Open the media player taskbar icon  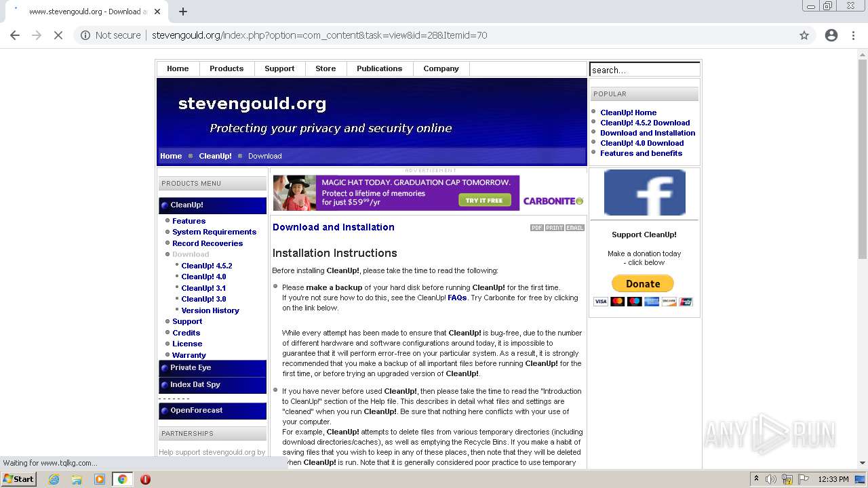[x=100, y=479]
